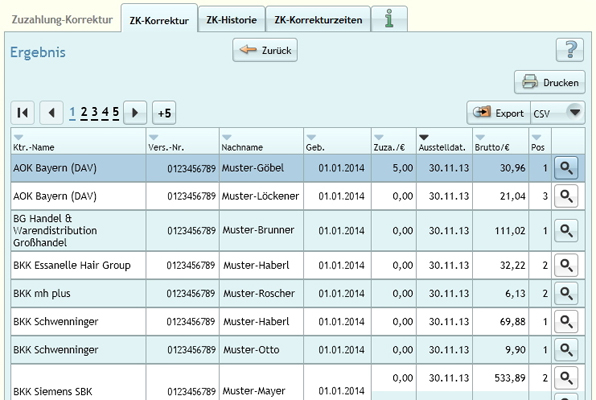Open details for Muster-Haberl BKK Schwenninger row
596x400 pixels.
point(566,321)
